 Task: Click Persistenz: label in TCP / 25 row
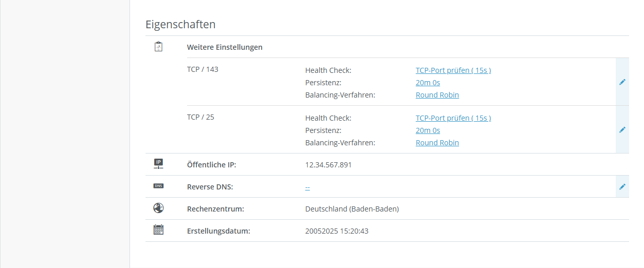pyautogui.click(x=323, y=130)
